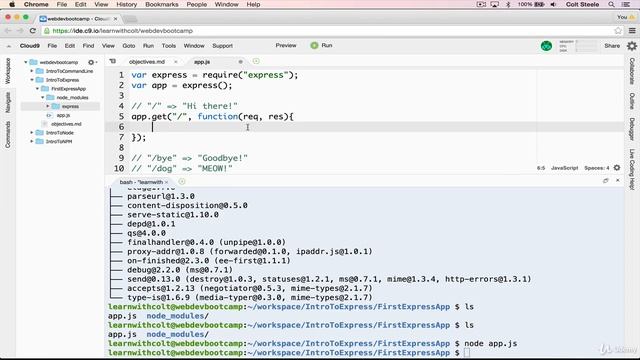
Task: Click the browser back arrow
Action: [x=8, y=31]
